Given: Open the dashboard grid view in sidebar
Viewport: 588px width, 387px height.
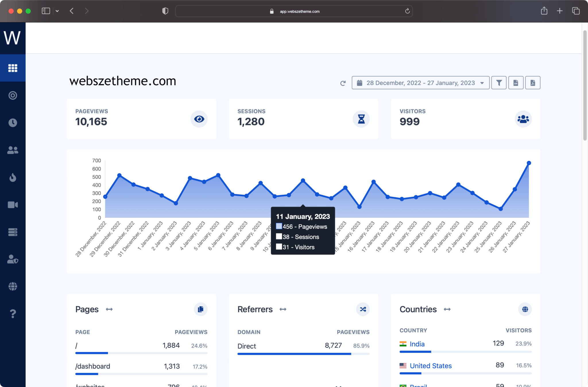Looking at the screenshot, I should 13,68.
